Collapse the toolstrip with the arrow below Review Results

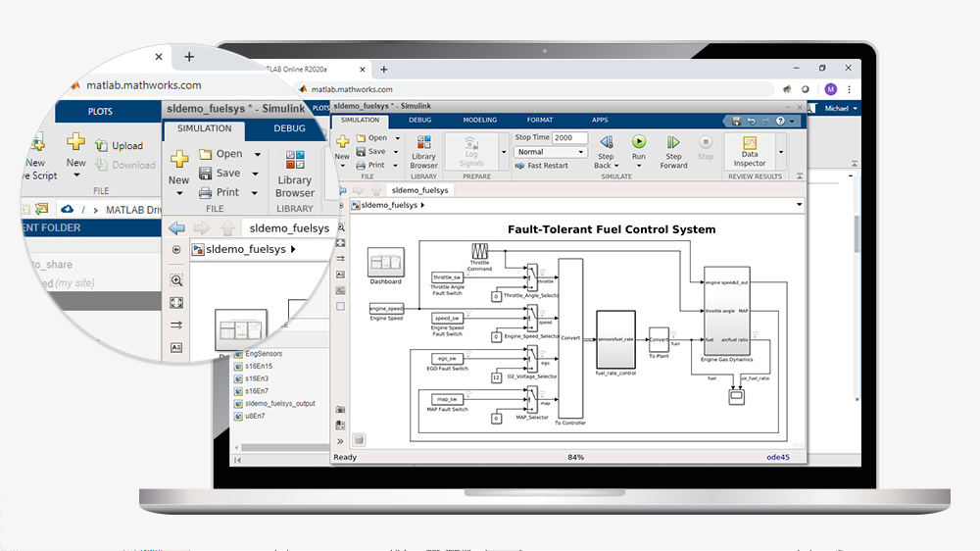(x=800, y=176)
